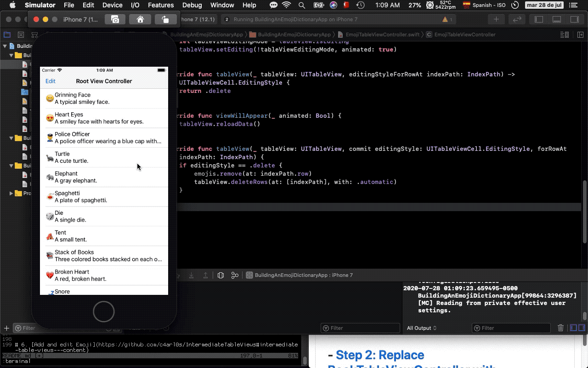Click BuildingAnEmojiDictionaryApp : iPhone 7 process label
Viewport: 588px width, 368px height.
[x=300, y=275]
